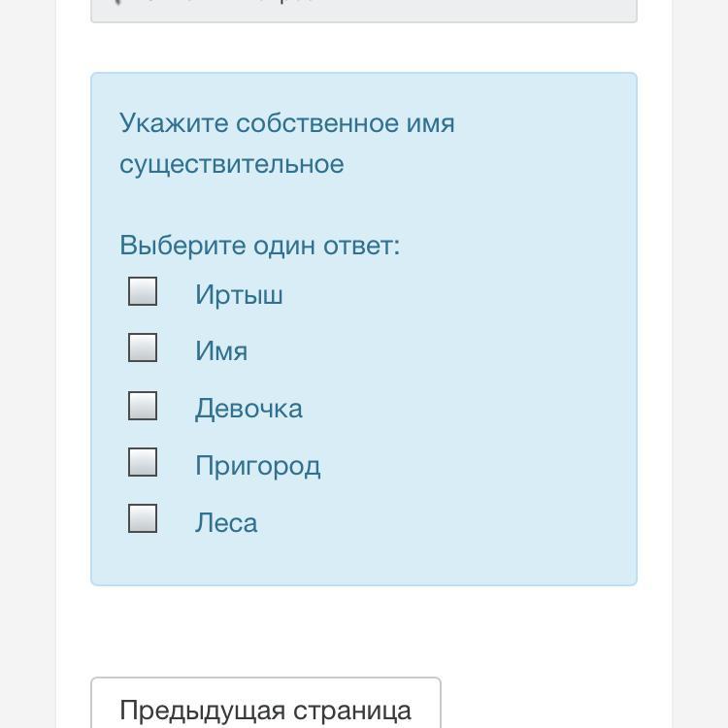
Task: Click the Выберите один ответ prompt
Action: 259,246
